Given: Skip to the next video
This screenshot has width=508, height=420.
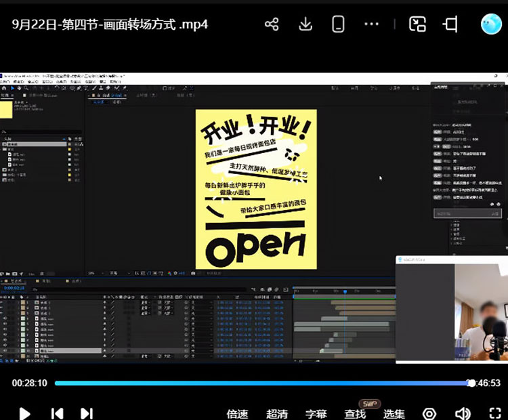Looking at the screenshot, I should click(87, 413).
